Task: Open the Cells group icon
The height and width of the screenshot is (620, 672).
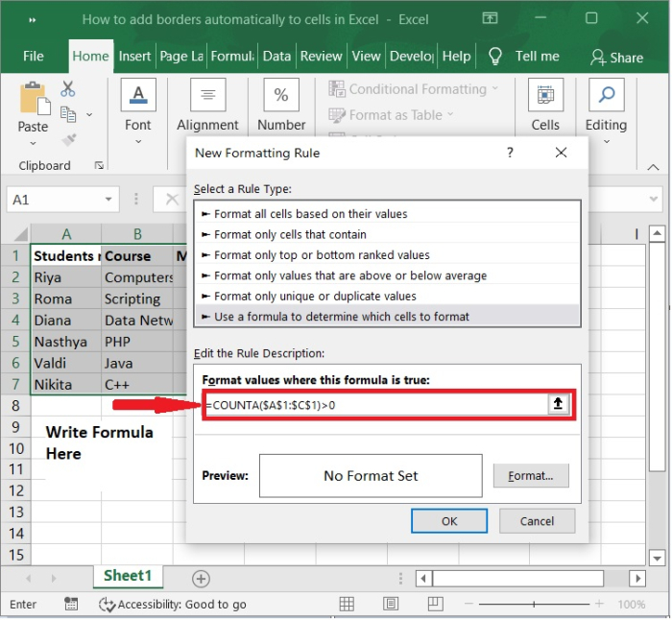Action: [545, 95]
